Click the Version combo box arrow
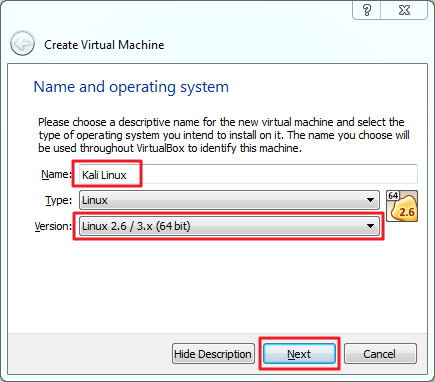The height and width of the screenshot is (382, 435). (x=370, y=226)
